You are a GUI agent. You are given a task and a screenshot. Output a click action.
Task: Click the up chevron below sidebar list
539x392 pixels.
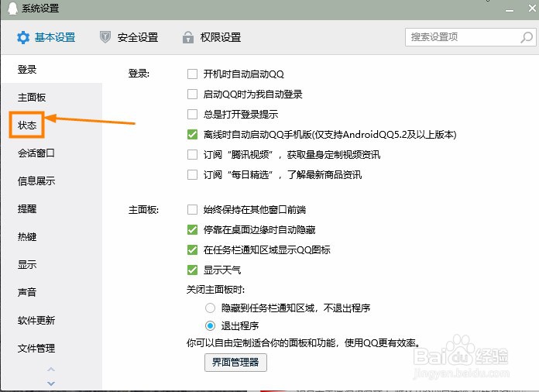coord(51,370)
